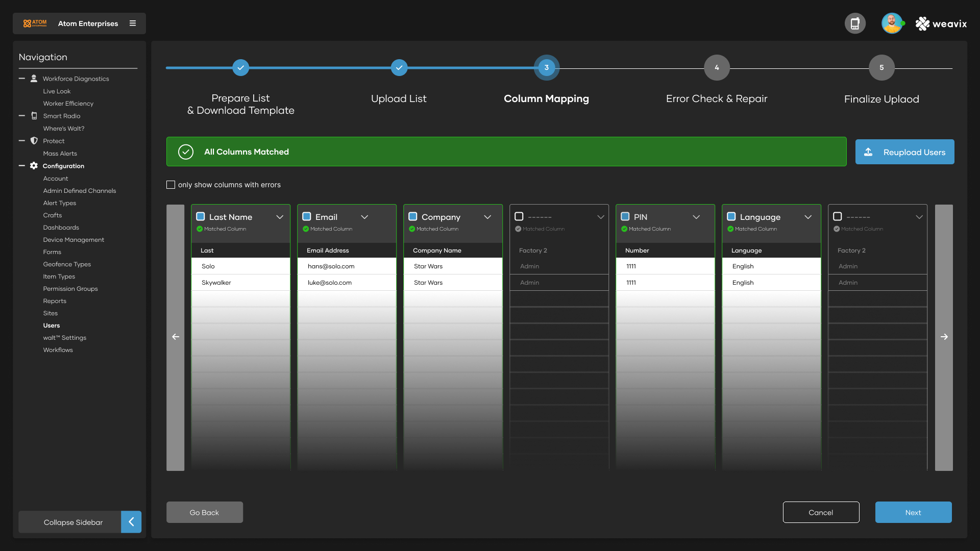Click the Reupload Users button
This screenshot has width=980, height=551.
click(904, 152)
